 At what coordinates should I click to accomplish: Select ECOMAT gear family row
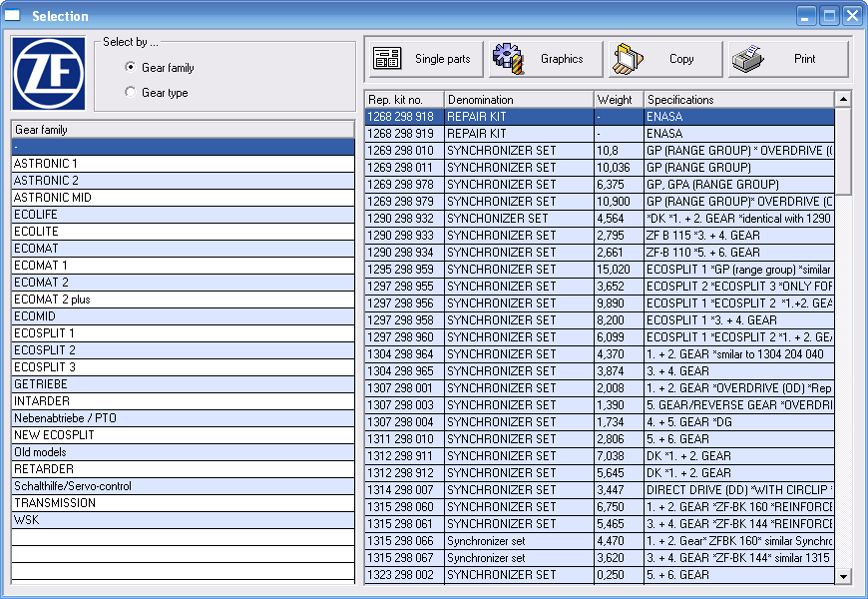[x=183, y=249]
